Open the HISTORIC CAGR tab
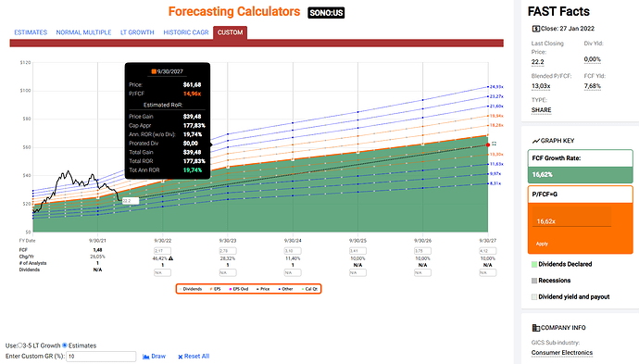 186,32
